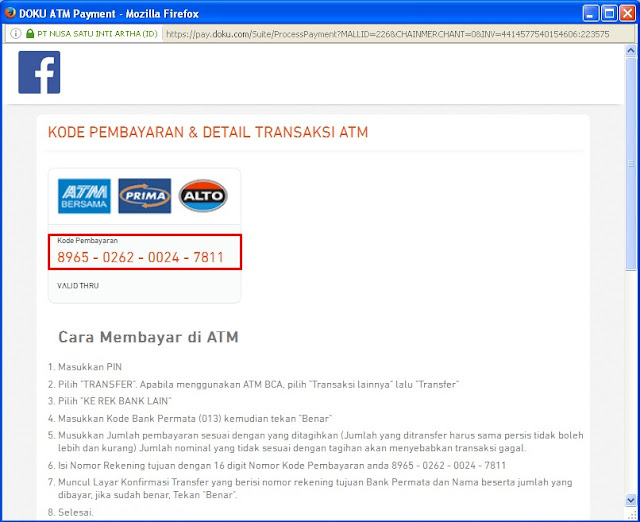Click step 5 Musukkan Jumlah pembayaran text

[316, 442]
